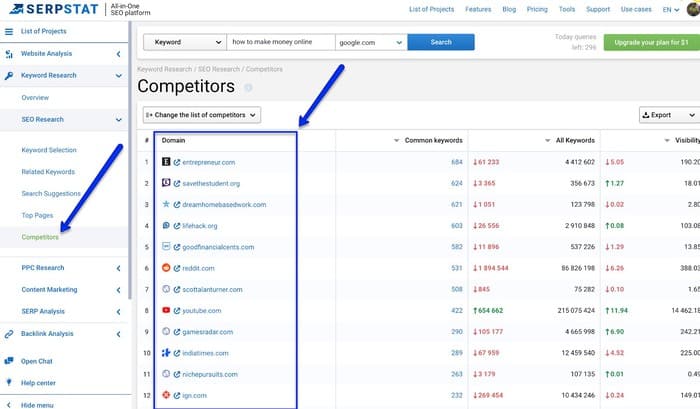The height and width of the screenshot is (409, 700).
Task: Open lifehack.org external link icon
Action: [x=177, y=226]
